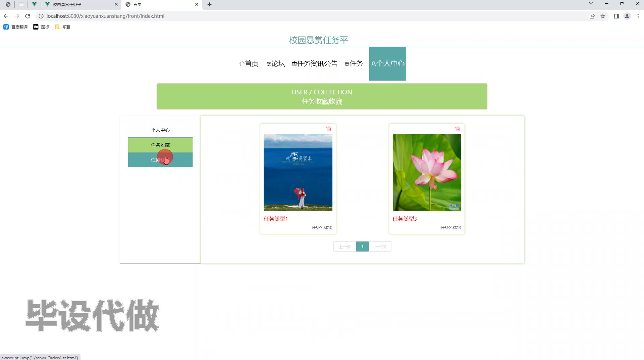Viewport: 644px width, 360px height.
Task: View site information icon beside the URL
Action: pyautogui.click(x=41, y=16)
